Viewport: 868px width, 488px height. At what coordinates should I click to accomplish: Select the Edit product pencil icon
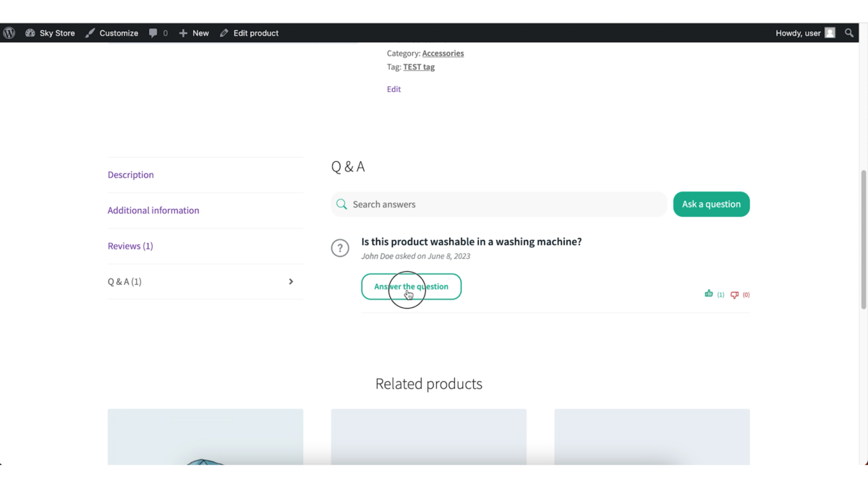[x=224, y=33]
